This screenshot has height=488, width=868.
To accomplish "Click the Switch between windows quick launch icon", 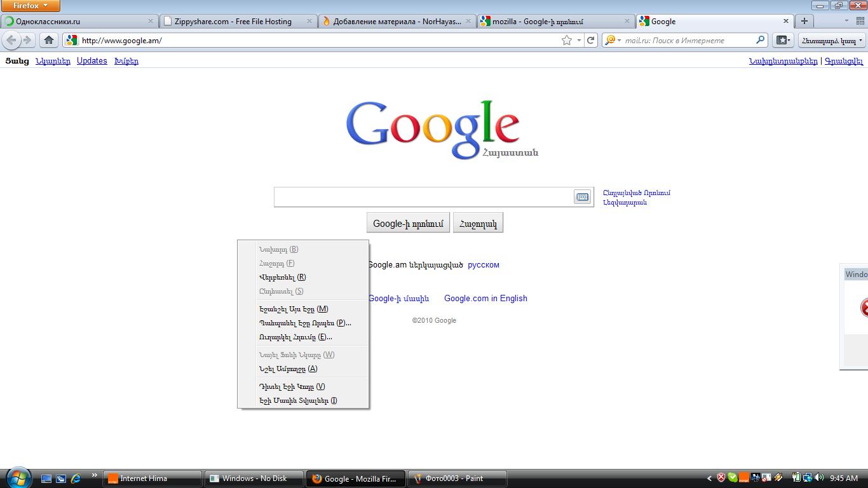I will point(61,478).
